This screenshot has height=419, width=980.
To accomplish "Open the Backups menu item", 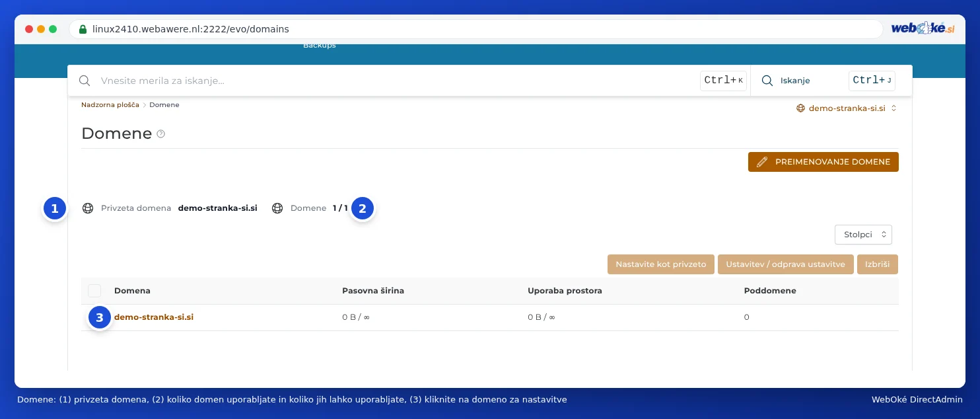I will click(320, 46).
